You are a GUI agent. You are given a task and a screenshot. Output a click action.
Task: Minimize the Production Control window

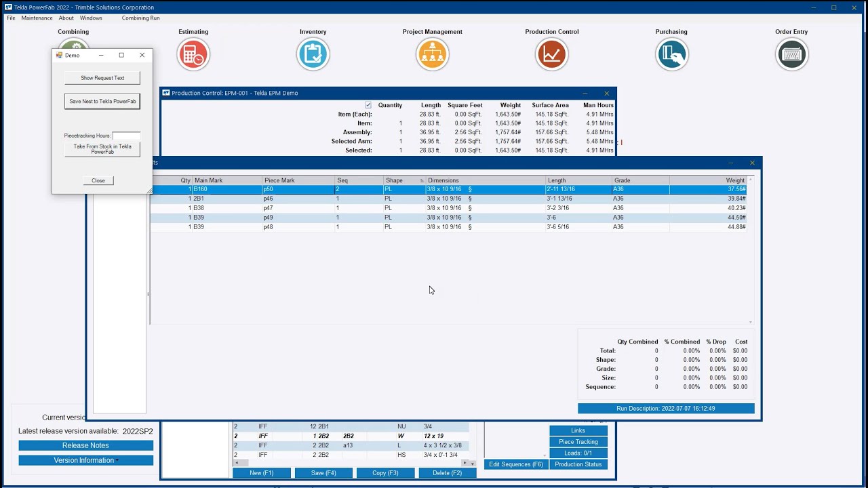click(x=585, y=93)
